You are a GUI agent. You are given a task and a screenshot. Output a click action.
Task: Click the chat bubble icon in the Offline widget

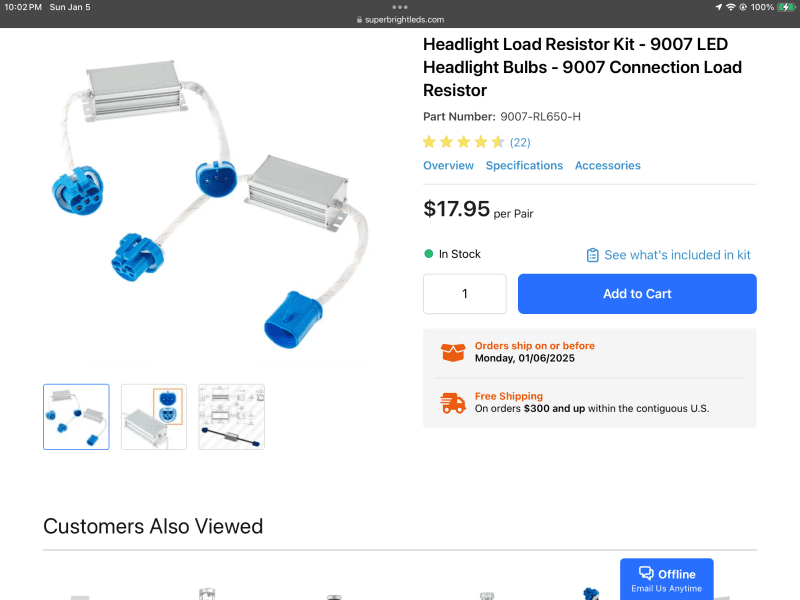[x=646, y=573]
